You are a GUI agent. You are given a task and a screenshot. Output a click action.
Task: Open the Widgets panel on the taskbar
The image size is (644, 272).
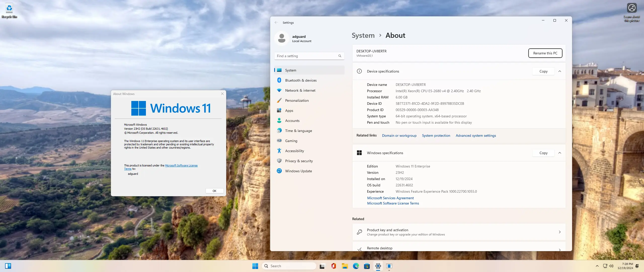[8, 266]
